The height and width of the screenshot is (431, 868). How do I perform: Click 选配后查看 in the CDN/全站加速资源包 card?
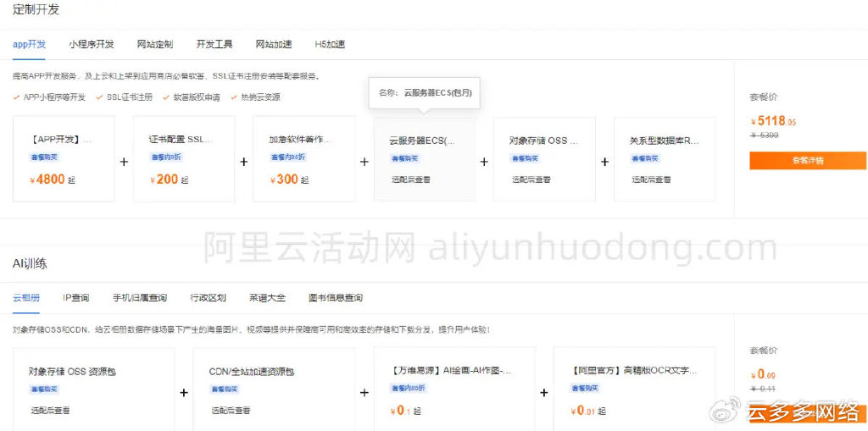(231, 411)
